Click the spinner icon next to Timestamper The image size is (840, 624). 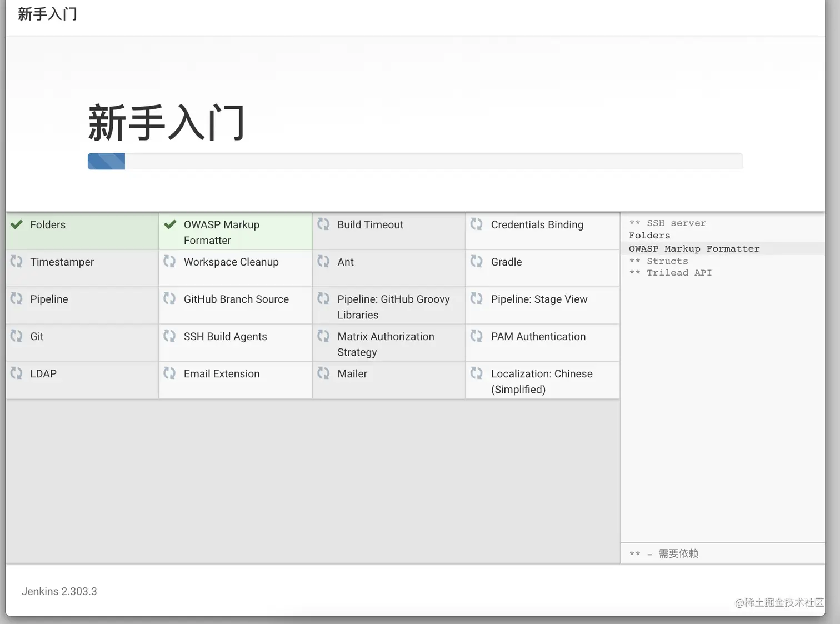pos(17,261)
